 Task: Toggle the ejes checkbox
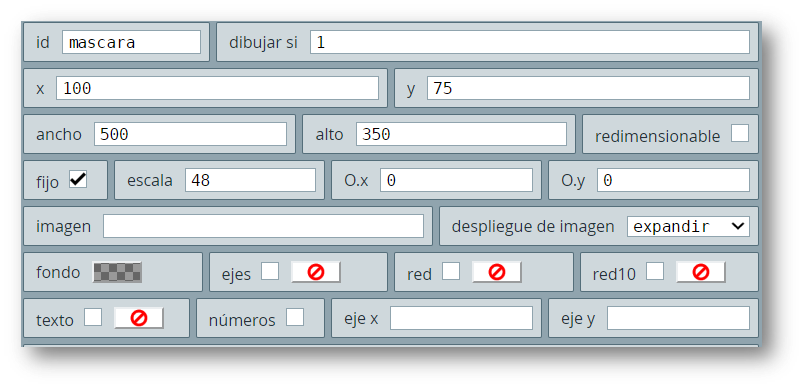coord(270,272)
